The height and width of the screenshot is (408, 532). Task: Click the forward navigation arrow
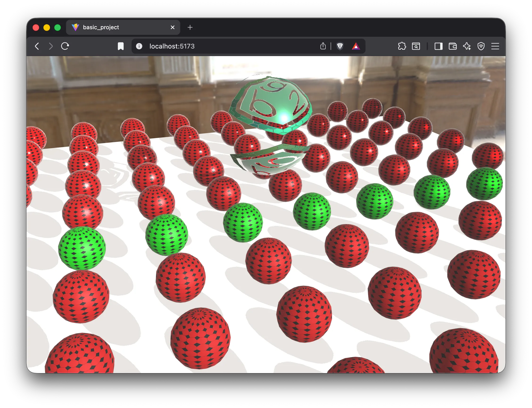click(50, 46)
